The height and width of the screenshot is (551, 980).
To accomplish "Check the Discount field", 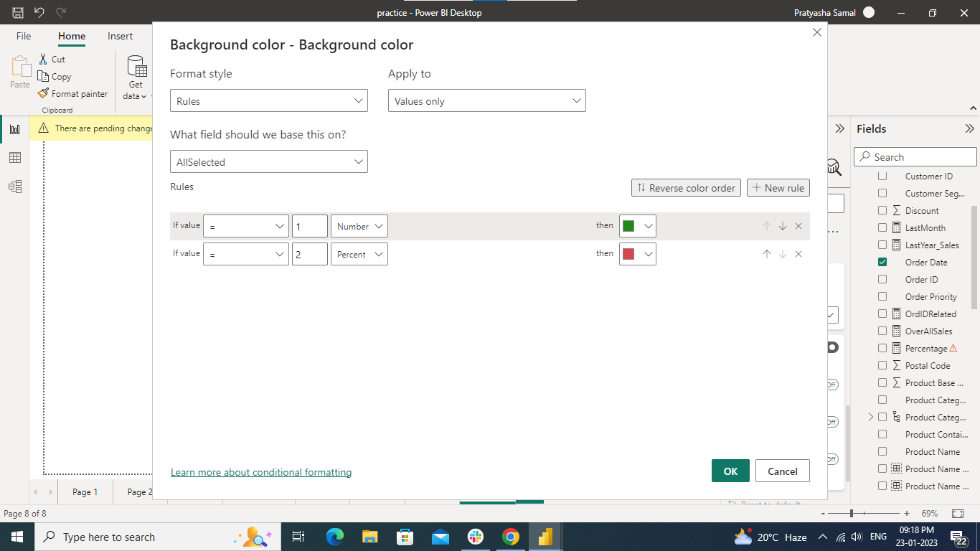I will [882, 210].
